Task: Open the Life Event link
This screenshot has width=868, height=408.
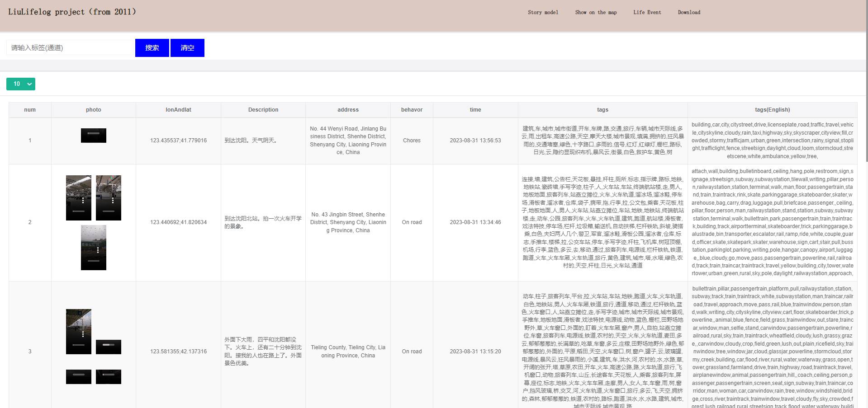Action: 647,12
